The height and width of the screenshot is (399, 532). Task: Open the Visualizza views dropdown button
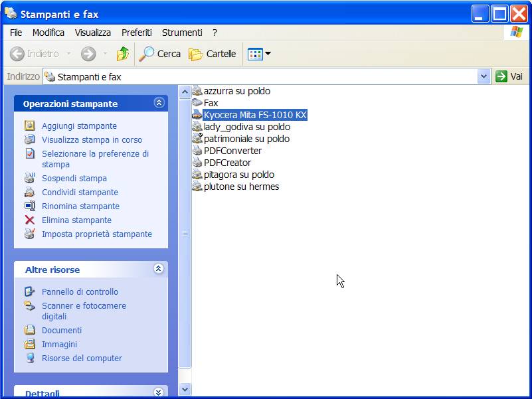tap(259, 54)
